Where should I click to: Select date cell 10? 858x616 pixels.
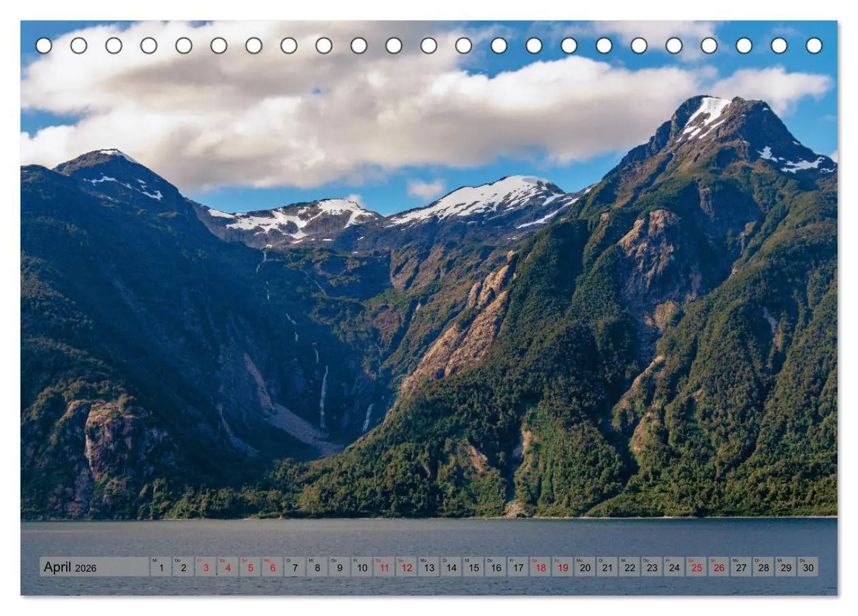point(362,566)
